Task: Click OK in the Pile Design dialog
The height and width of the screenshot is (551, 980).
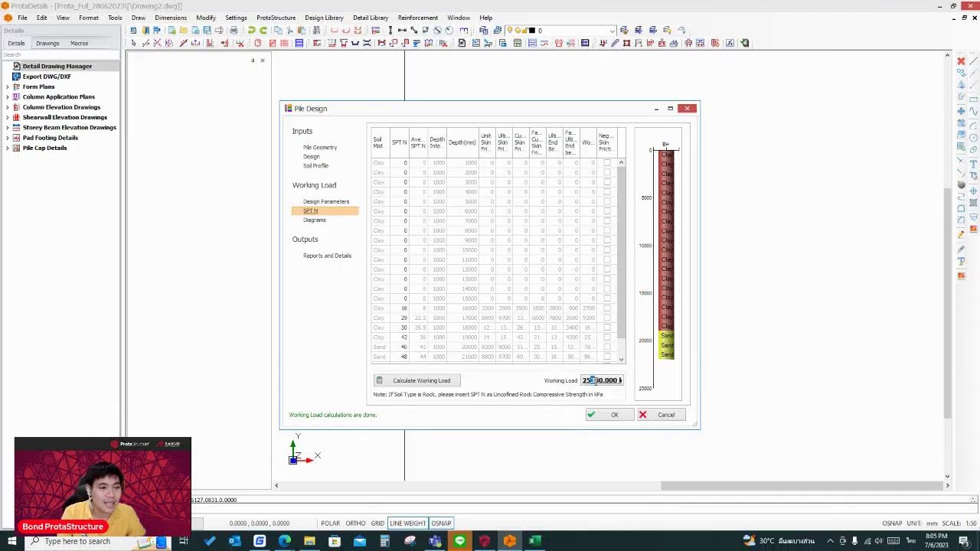Action: tap(608, 415)
